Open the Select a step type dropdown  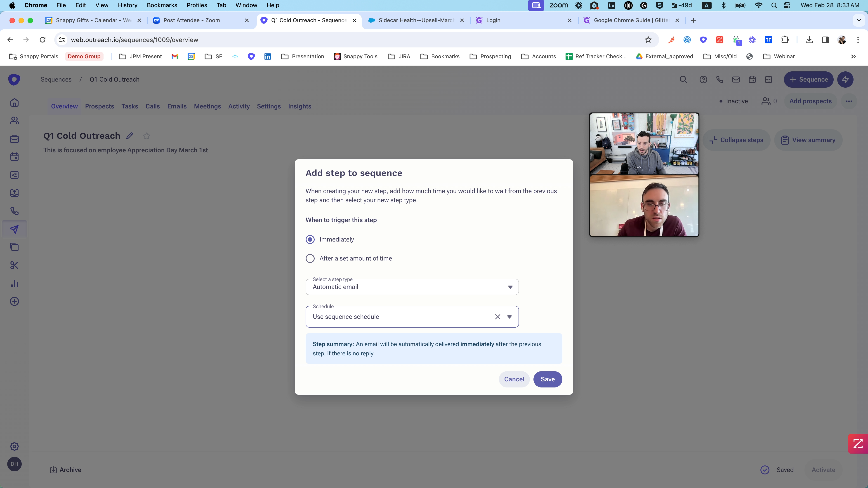click(x=412, y=287)
